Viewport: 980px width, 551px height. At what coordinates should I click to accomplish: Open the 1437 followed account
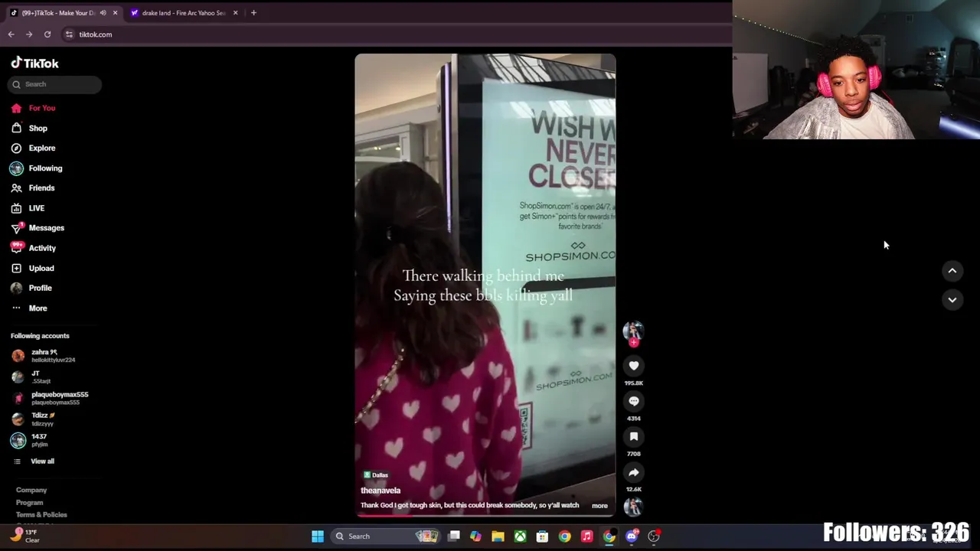coord(31,440)
